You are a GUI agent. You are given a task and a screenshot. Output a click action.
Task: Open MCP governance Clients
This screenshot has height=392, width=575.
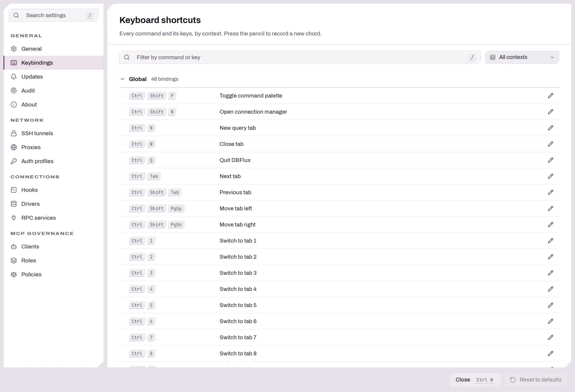54,247
